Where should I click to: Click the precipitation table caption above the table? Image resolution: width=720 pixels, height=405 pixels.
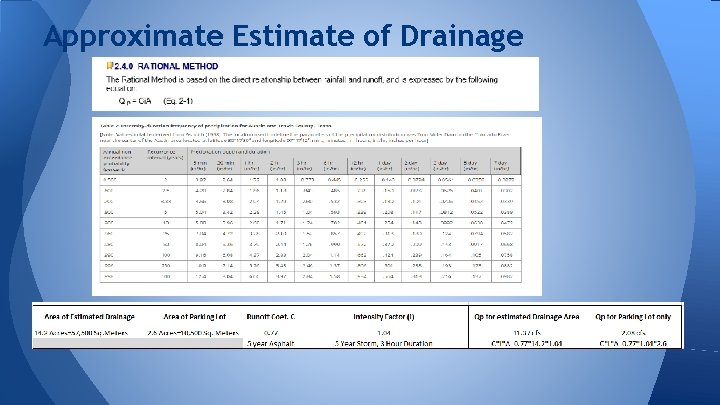click(x=216, y=125)
